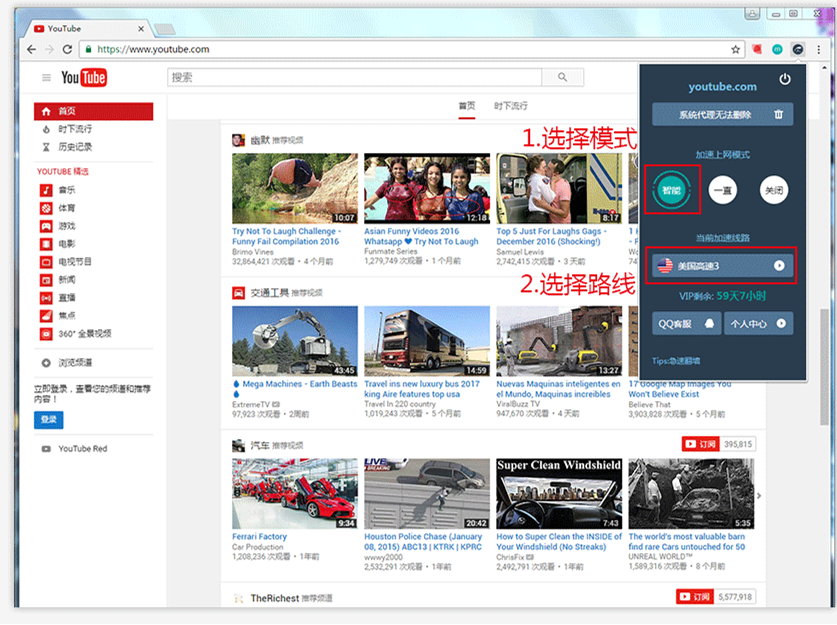
Task: Select the 一直 always-on mode
Action: [x=723, y=189]
